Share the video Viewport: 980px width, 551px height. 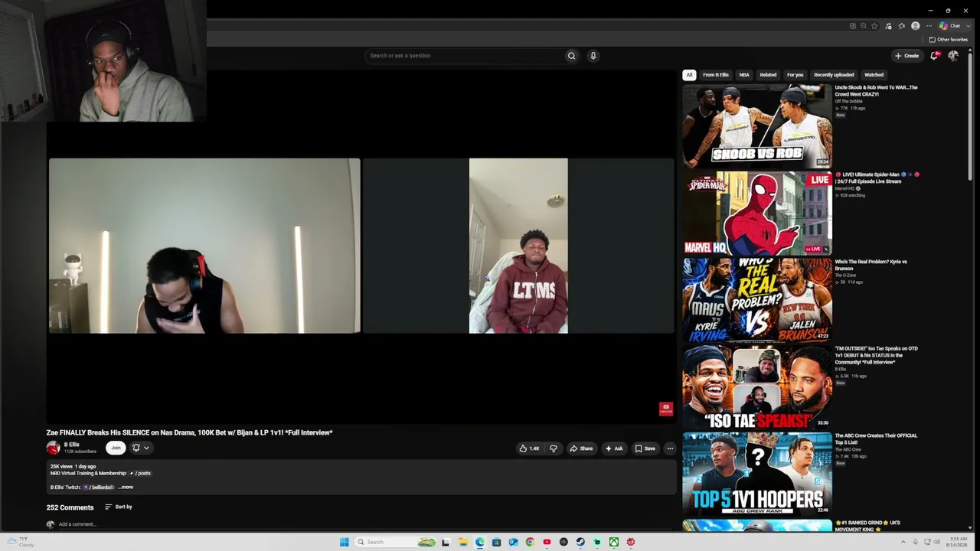tap(581, 448)
